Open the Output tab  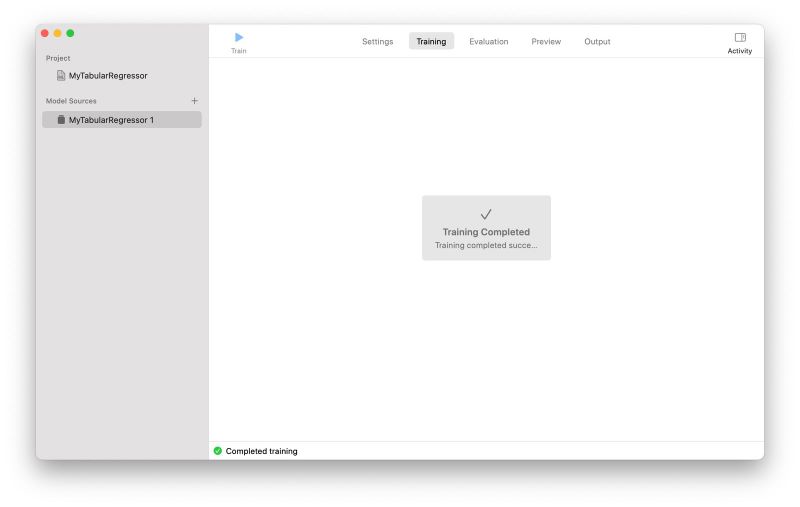click(x=597, y=41)
